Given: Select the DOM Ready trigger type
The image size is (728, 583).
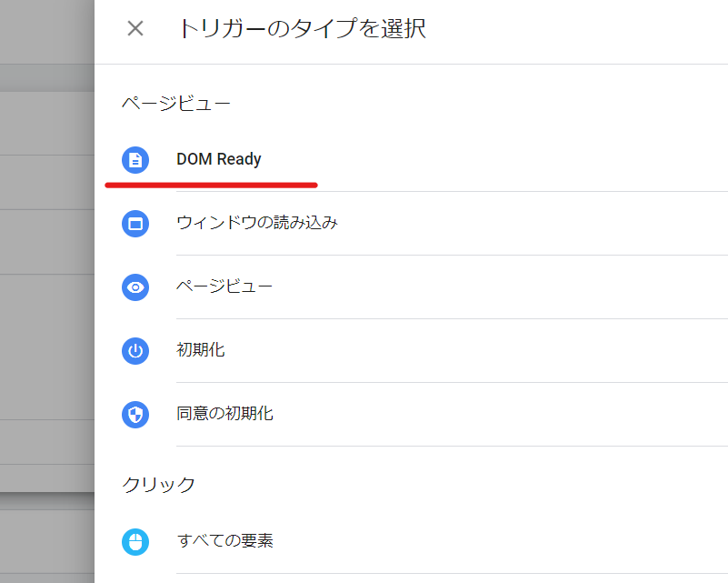Looking at the screenshot, I should pyautogui.click(x=219, y=159).
